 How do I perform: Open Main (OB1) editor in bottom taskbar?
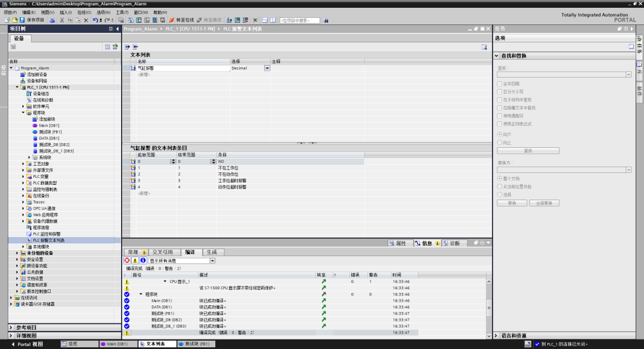coord(117,344)
